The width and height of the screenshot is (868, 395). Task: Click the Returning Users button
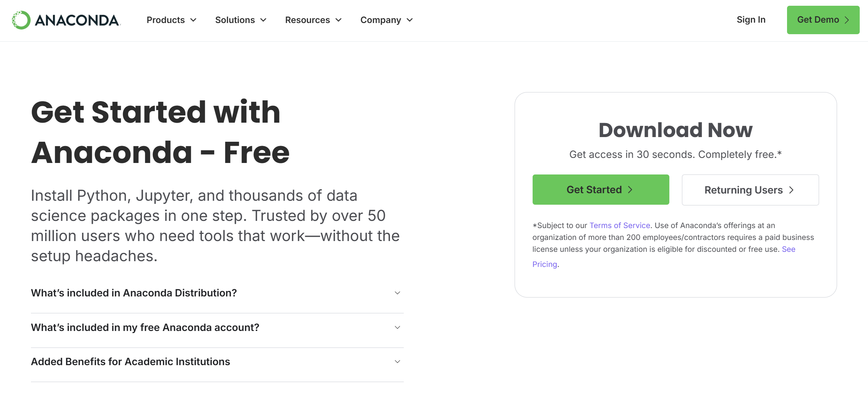743,190
